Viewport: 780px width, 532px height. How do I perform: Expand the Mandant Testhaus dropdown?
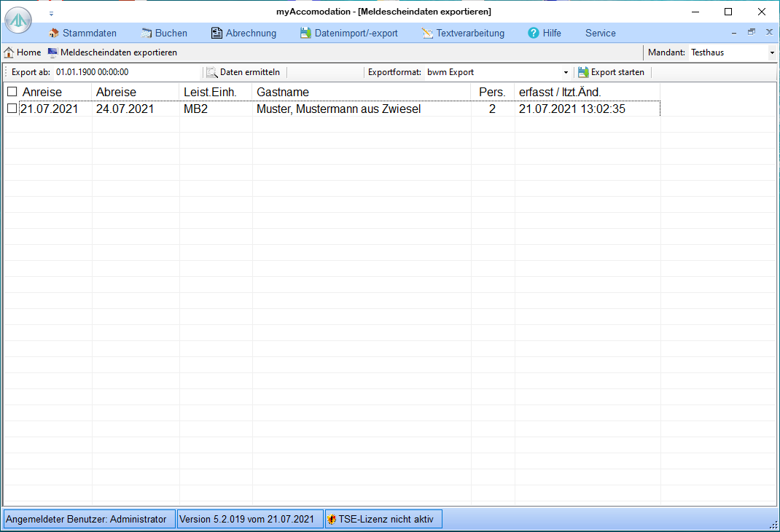tap(772, 53)
